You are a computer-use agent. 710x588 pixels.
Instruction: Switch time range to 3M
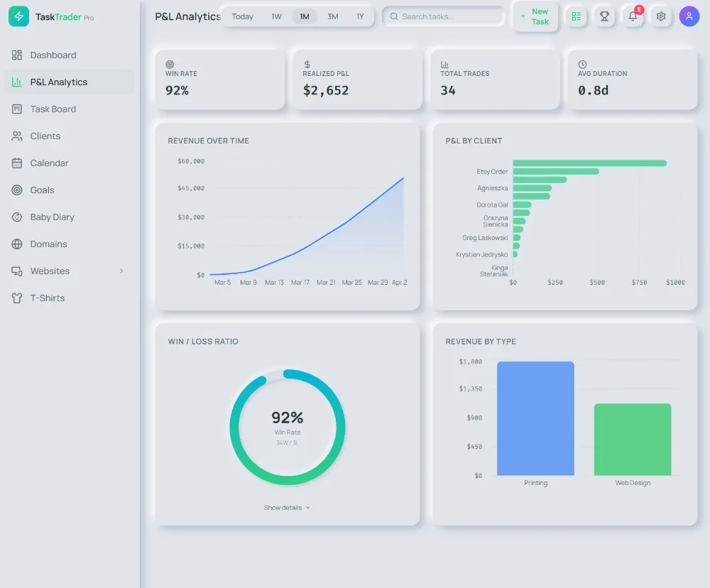[x=332, y=16]
